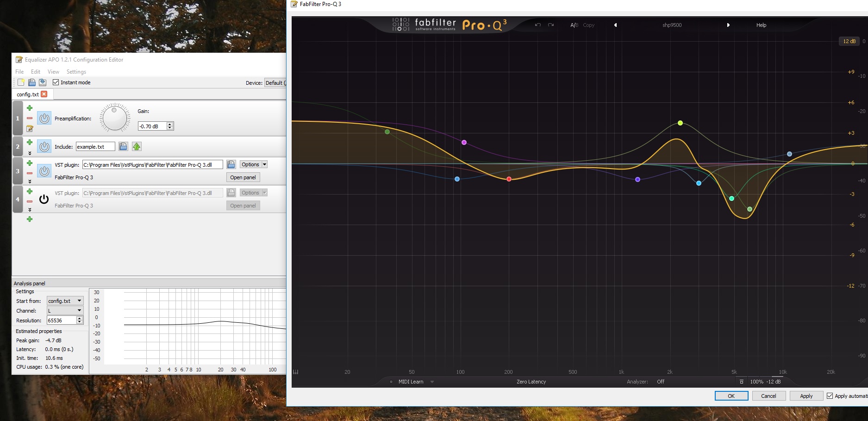
Task: Open the Edit menu
Action: point(36,72)
